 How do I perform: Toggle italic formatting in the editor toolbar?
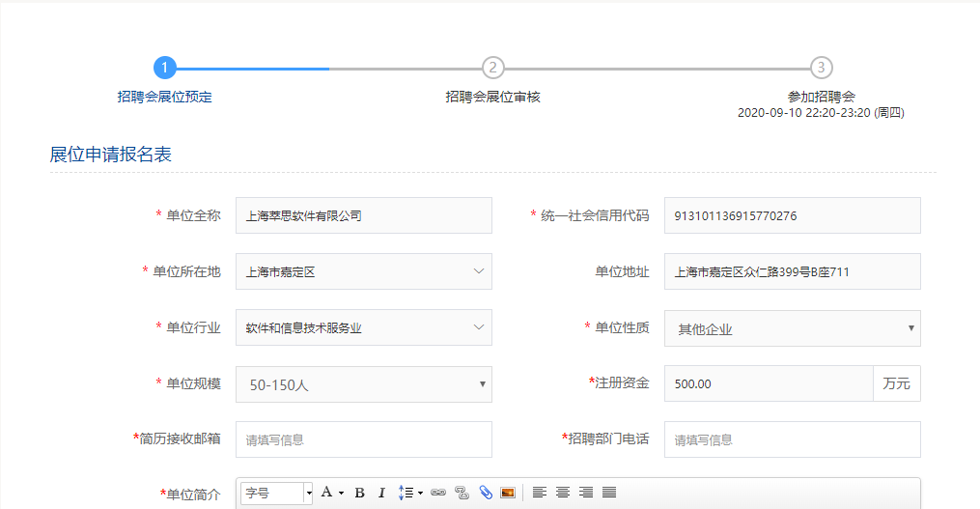(x=381, y=493)
